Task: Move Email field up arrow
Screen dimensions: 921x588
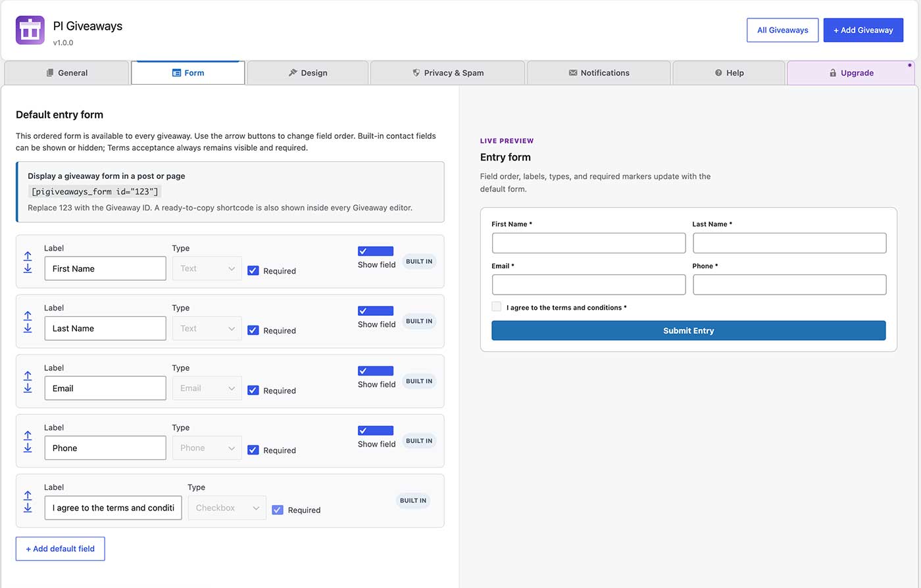Action: [28, 376]
